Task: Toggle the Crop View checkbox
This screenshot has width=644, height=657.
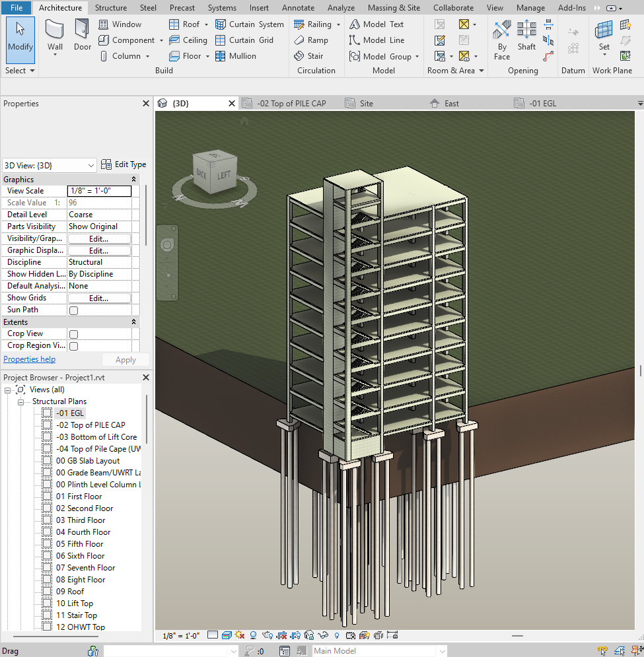Action: tap(74, 334)
